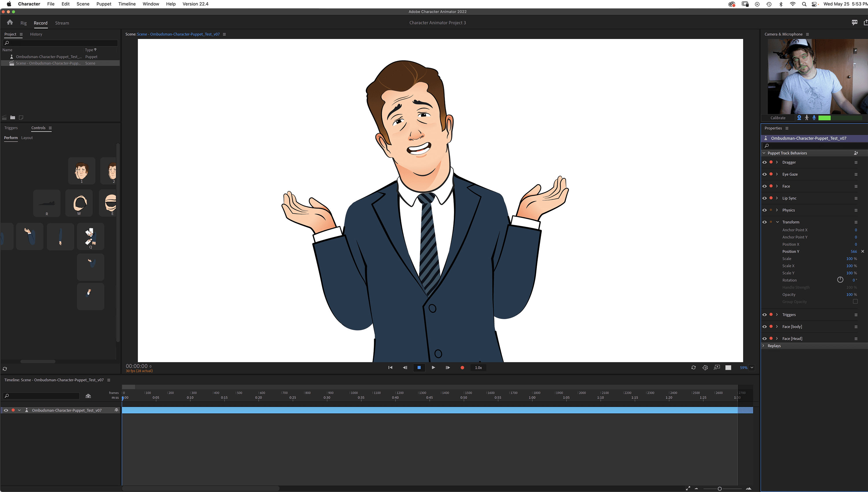868x492 pixels.
Task: Expand the Eye Gaze behavior
Action: 777,174
